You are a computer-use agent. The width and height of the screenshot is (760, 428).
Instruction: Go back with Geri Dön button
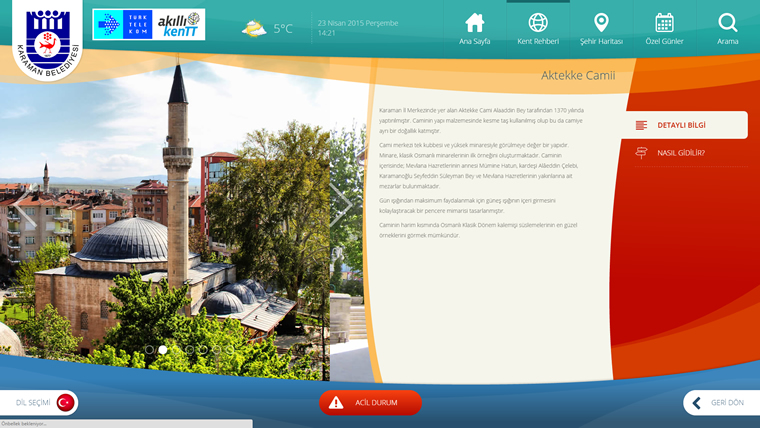[721, 403]
